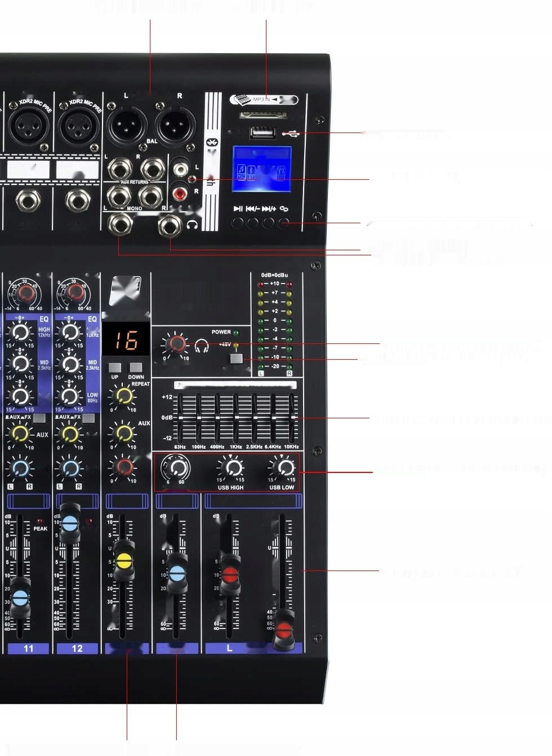Viewport: 552px width, 756px height.
Task: Click the AUX RETURNS L jack
Action: point(120,169)
